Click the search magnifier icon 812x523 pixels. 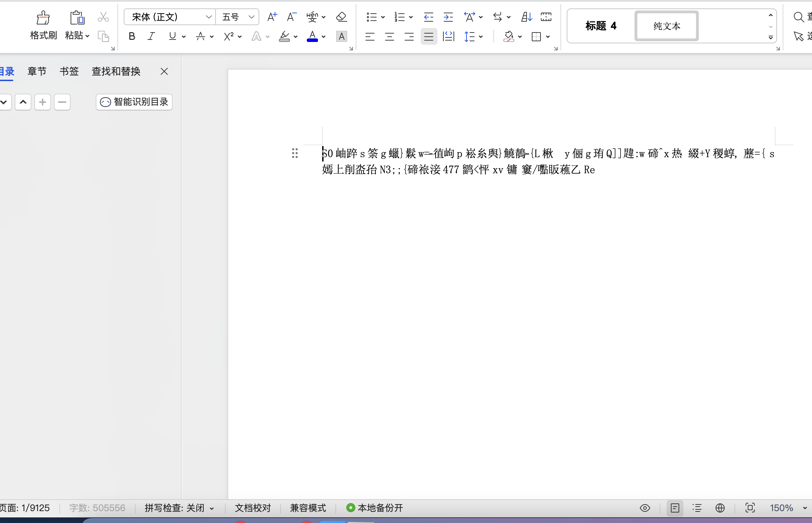coord(799,17)
